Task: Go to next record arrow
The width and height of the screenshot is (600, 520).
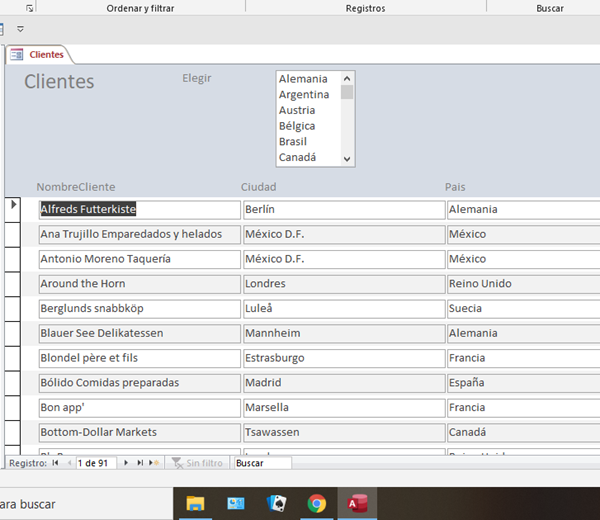Action: pos(127,463)
